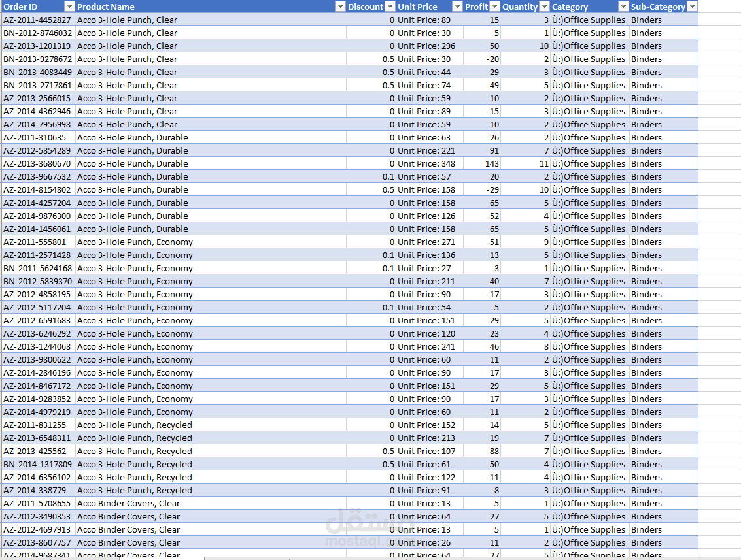Select cell AZ-2013-8607757

pos(39,542)
